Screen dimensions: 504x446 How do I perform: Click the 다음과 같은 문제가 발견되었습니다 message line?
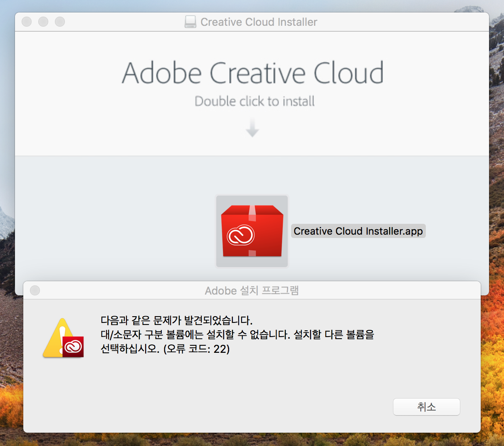[x=176, y=320]
